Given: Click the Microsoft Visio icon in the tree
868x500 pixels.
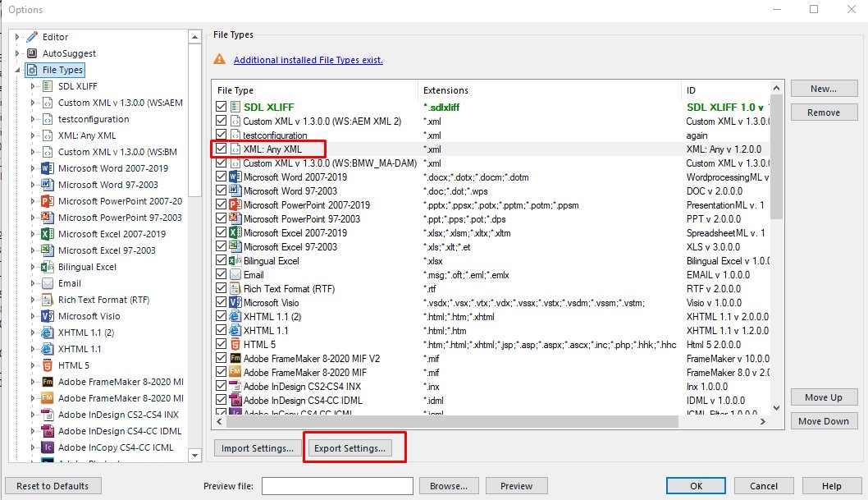Looking at the screenshot, I should (48, 316).
